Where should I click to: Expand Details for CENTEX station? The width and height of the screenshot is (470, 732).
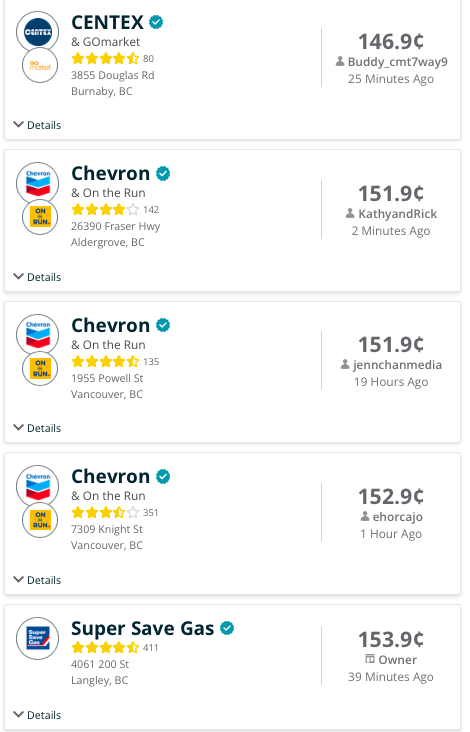pyautogui.click(x=37, y=125)
